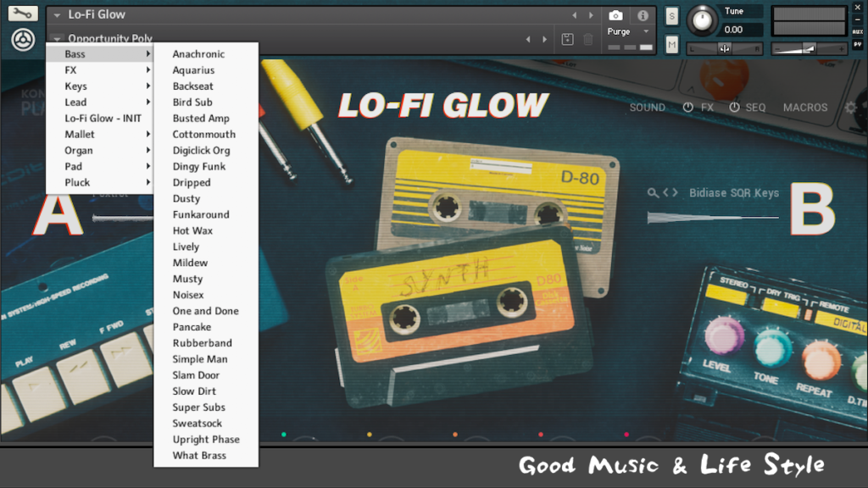Choose the What Brass preset
The image size is (868, 488).
click(206, 455)
